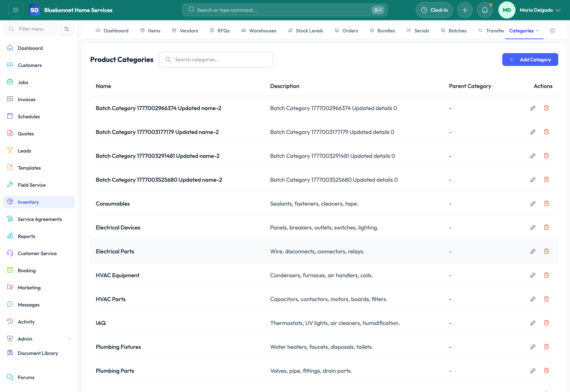570x392 pixels.
Task: Expand the Admin sidebar submenu
Action: pyautogui.click(x=69, y=339)
